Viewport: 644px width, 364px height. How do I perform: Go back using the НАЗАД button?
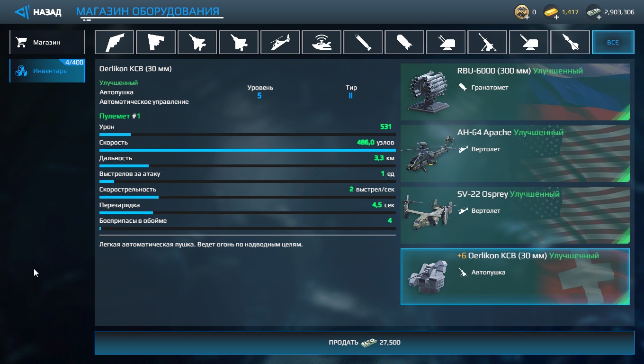[38, 12]
